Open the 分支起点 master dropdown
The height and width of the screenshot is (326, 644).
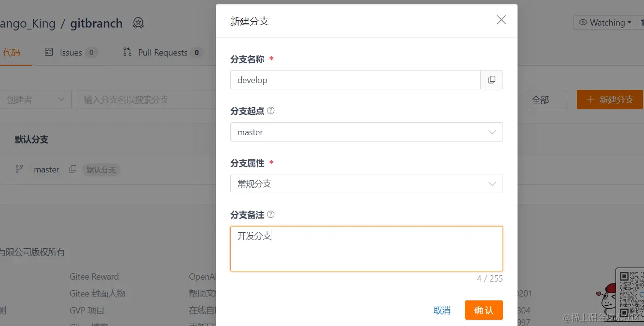pos(366,132)
